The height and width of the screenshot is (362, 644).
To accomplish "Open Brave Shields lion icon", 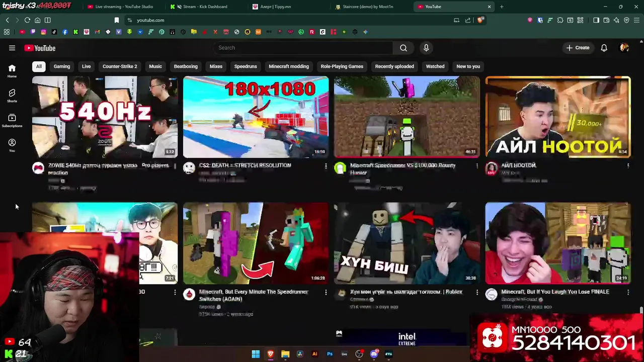I will [x=480, y=20].
